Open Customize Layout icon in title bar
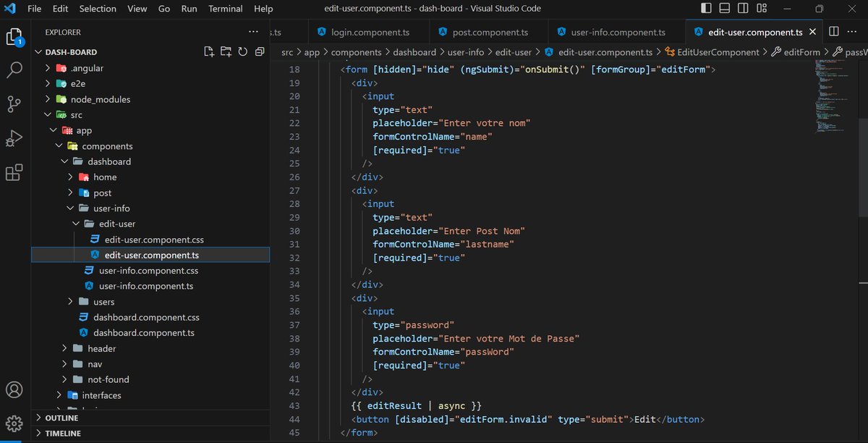The image size is (868, 443). click(x=762, y=9)
